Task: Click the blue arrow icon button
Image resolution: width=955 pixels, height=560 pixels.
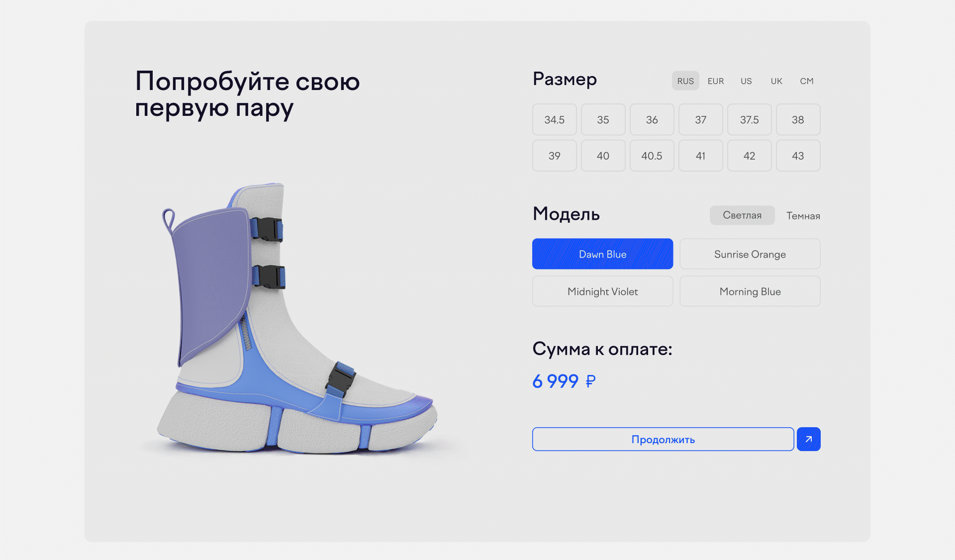Action: point(808,439)
